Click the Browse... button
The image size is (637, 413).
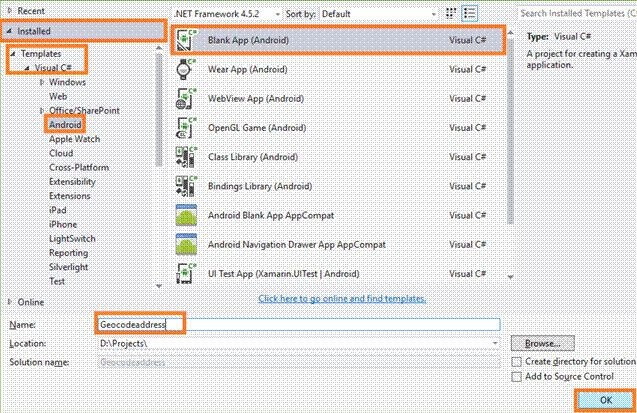[x=542, y=343]
